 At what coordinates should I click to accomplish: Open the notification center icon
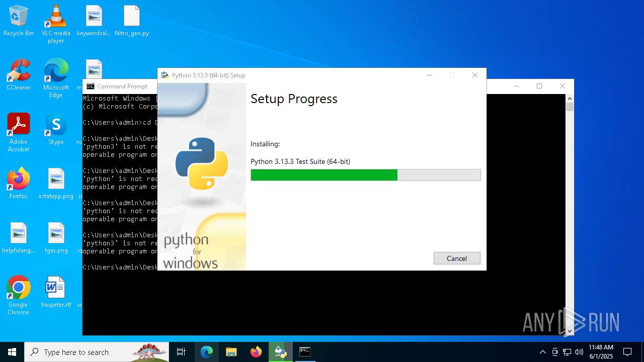(x=627, y=352)
